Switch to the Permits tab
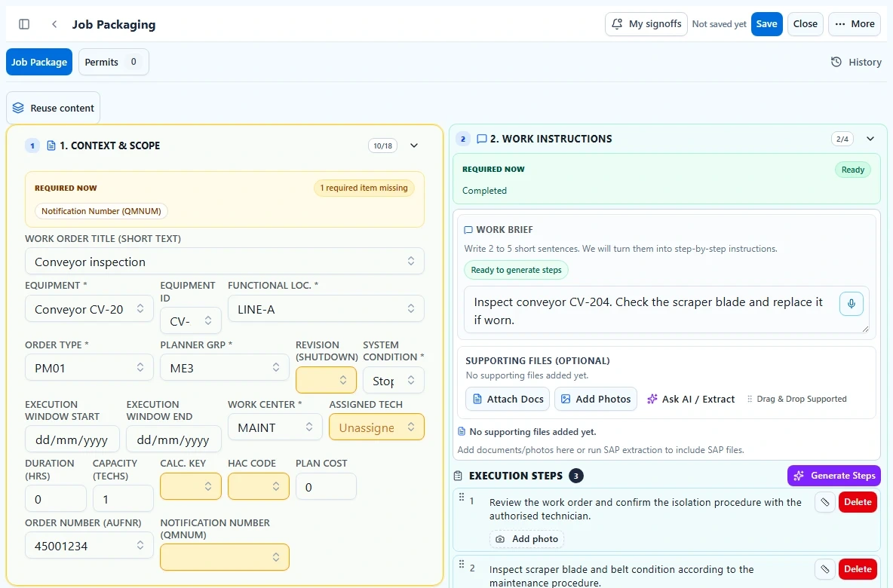 [x=113, y=62]
